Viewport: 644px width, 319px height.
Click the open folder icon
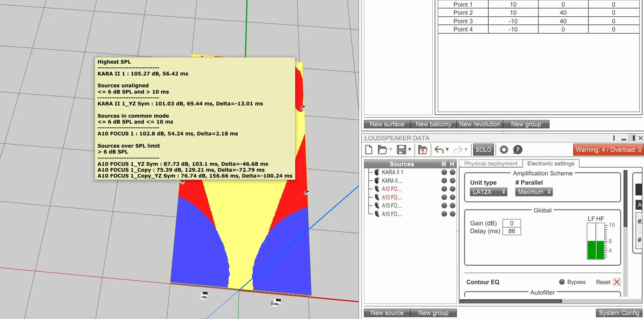pyautogui.click(x=382, y=150)
